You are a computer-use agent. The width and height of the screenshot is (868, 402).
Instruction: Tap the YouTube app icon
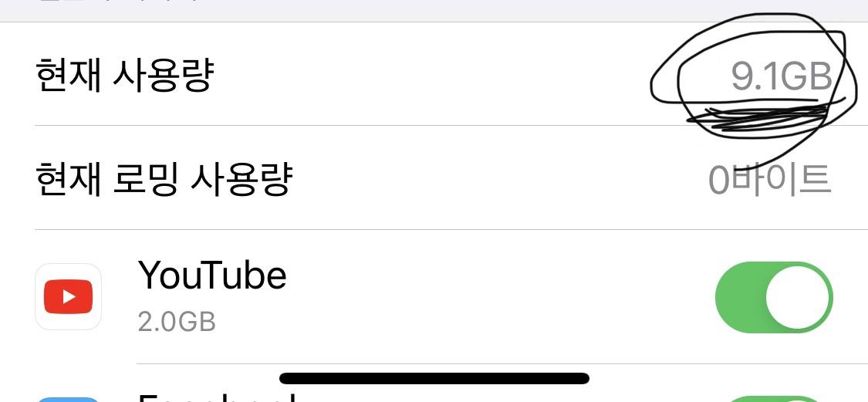[x=69, y=297]
